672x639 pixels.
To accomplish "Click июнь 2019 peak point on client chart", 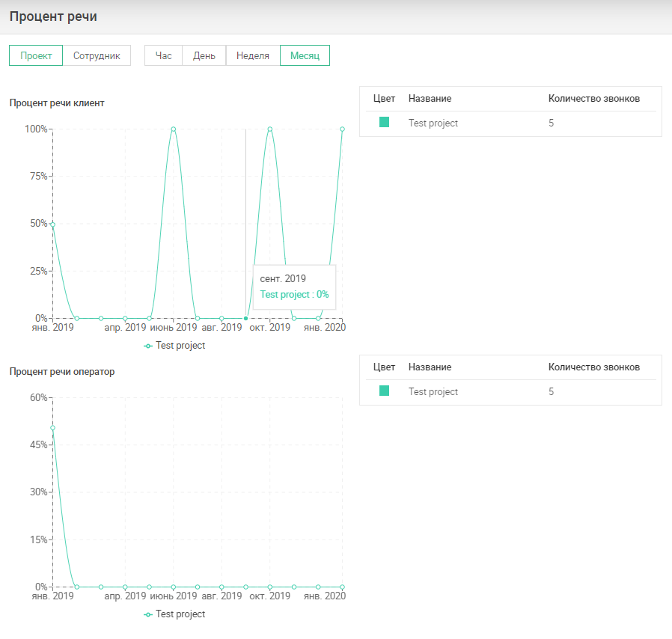I will pyautogui.click(x=174, y=129).
